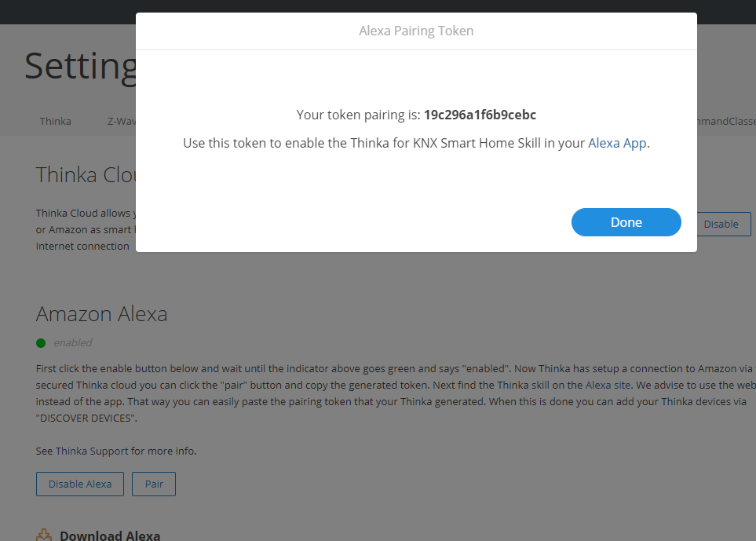The height and width of the screenshot is (541, 756).
Task: Click the Alexa Pairing Token dialog title
Action: (416, 31)
